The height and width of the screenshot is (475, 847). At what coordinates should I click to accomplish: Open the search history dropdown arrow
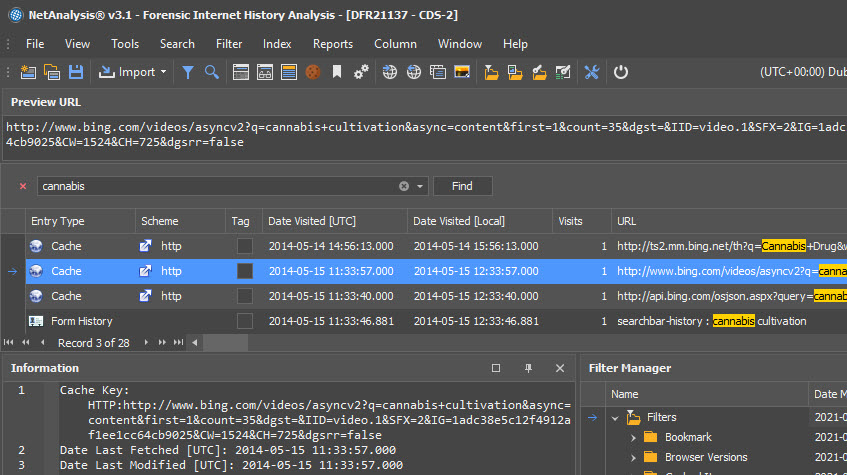(x=420, y=186)
